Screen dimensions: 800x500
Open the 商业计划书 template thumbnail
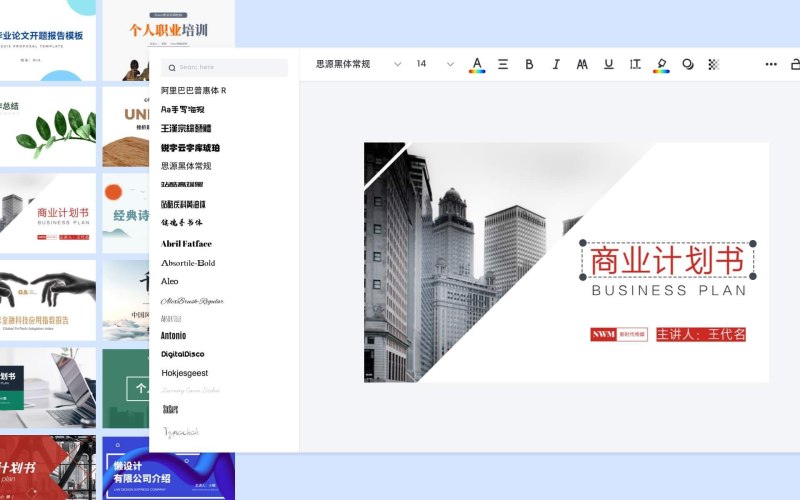[x=48, y=213]
